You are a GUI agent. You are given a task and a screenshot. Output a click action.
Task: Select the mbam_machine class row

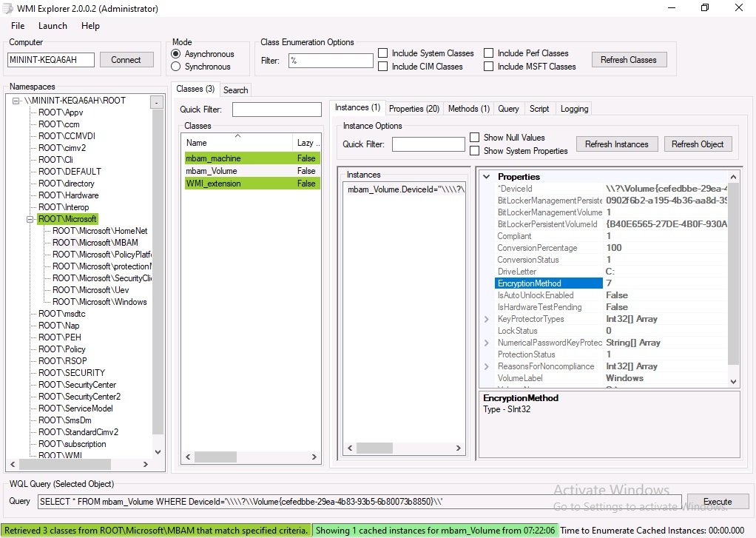pos(252,158)
